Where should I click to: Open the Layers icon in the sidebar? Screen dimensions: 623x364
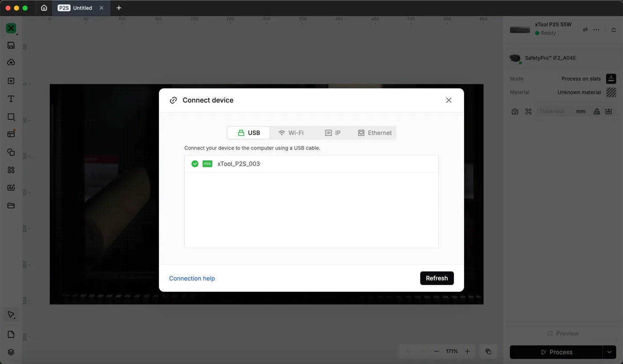point(11,352)
